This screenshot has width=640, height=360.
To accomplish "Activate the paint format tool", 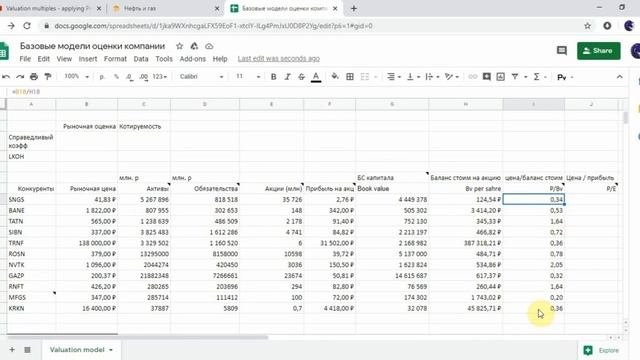I will [48, 77].
